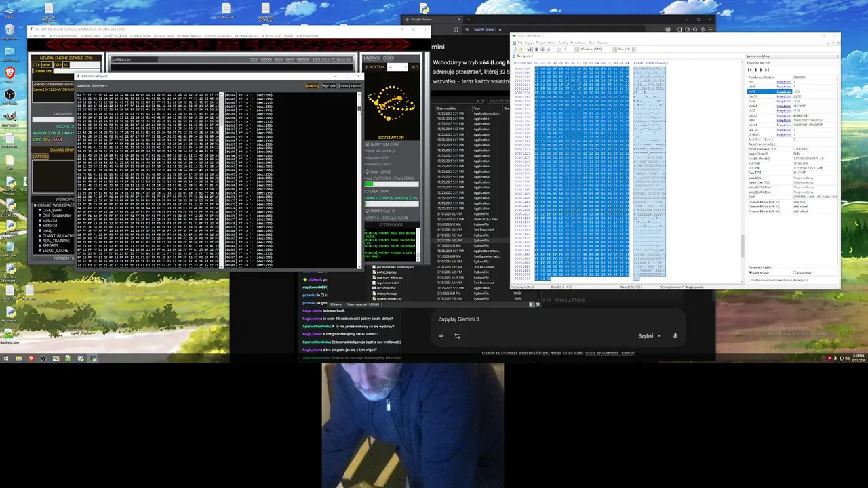The image size is (868, 488).
Task: Click the DISK SWAP icon
Action: pyautogui.click(x=367, y=191)
